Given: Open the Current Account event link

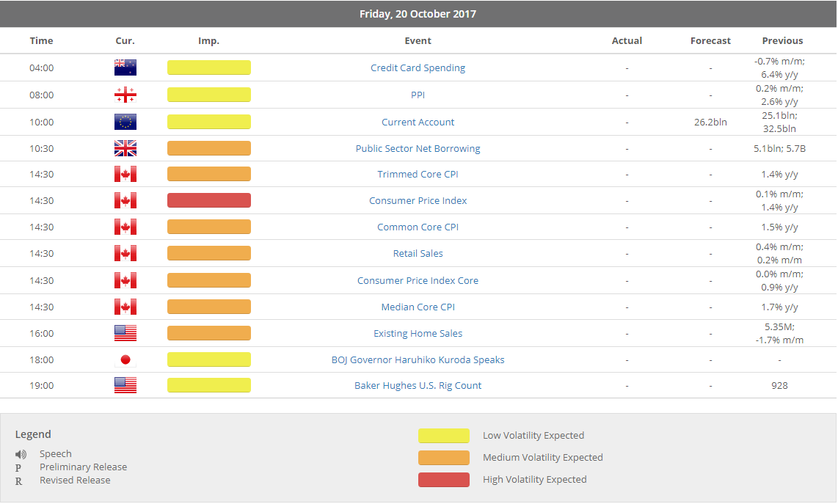Looking at the screenshot, I should point(418,122).
